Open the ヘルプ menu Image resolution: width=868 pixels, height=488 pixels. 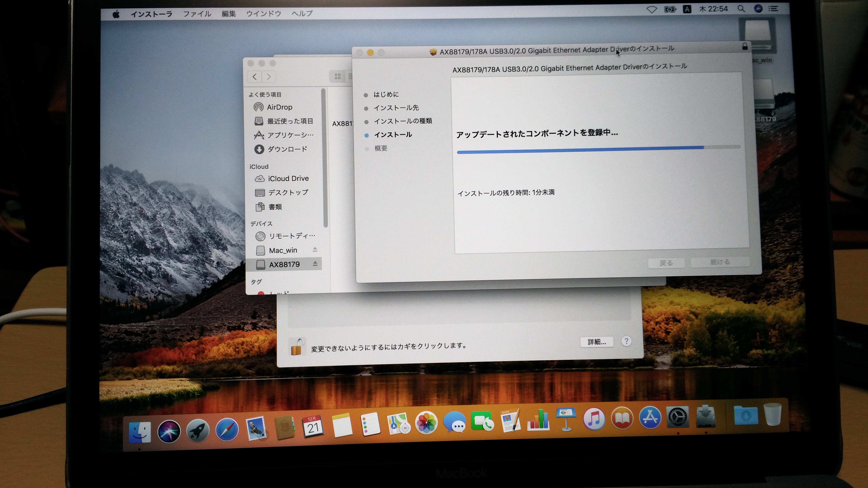tap(302, 14)
